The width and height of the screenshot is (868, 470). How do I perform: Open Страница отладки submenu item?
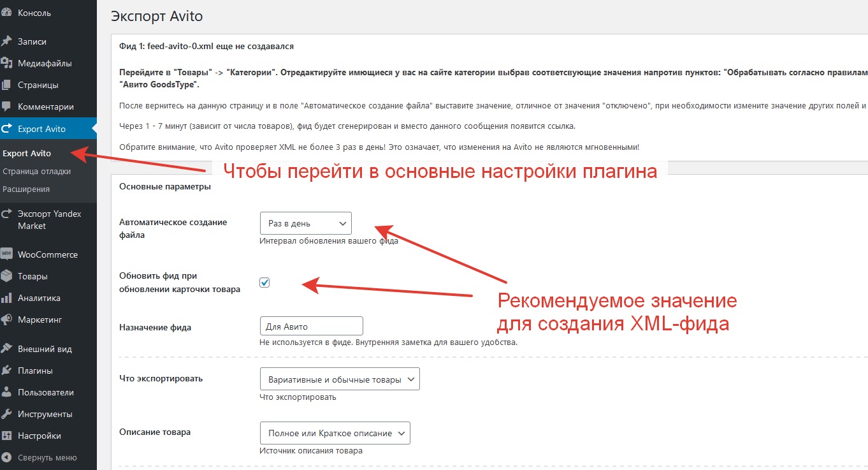(x=36, y=171)
